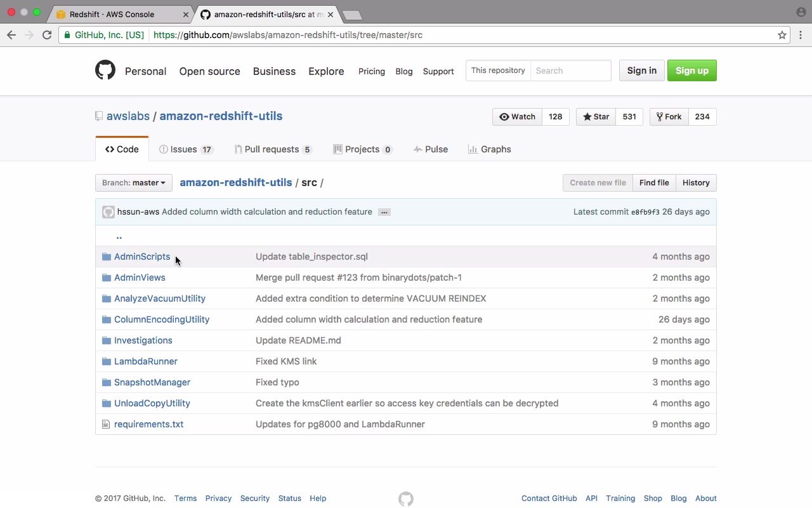
Task: Click the browser address bar URL
Action: tap(288, 35)
